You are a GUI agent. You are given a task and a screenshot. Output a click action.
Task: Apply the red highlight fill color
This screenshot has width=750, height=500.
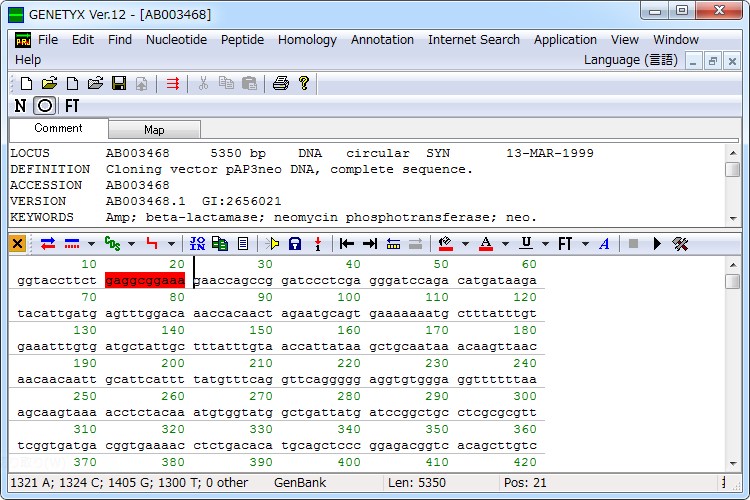coord(445,244)
